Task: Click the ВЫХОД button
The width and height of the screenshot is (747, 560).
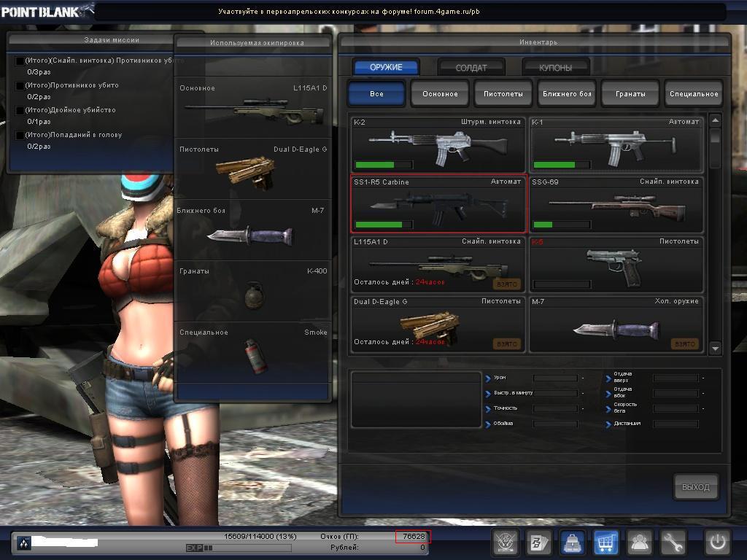Action: tap(695, 486)
